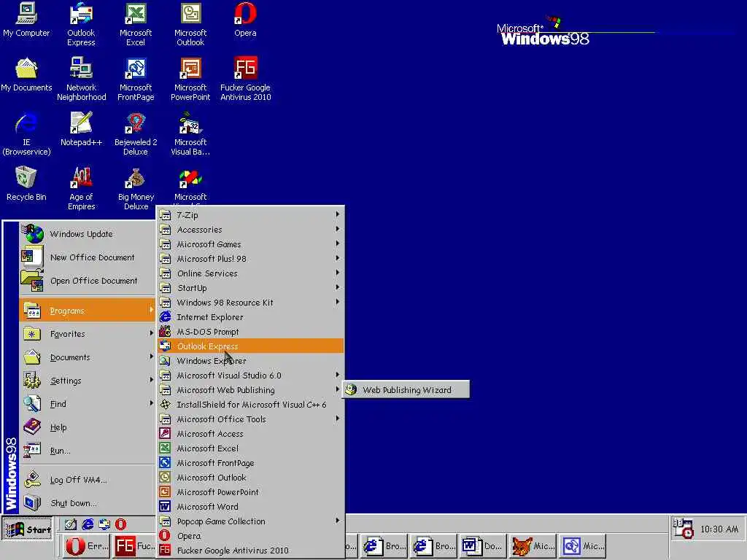Viewport: 747px width, 560px height.
Task: Expand Settings submenu in Start menu
Action: pyautogui.click(x=88, y=381)
